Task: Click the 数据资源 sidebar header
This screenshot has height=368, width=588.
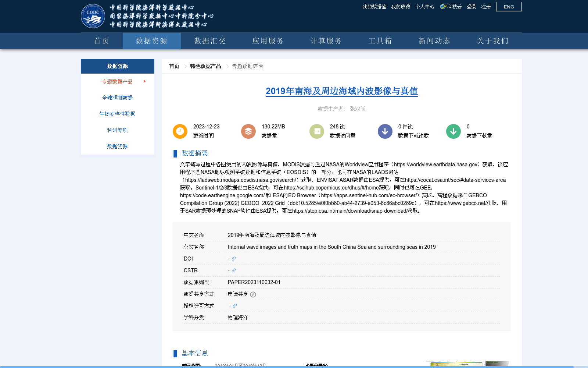Action: coord(118,66)
